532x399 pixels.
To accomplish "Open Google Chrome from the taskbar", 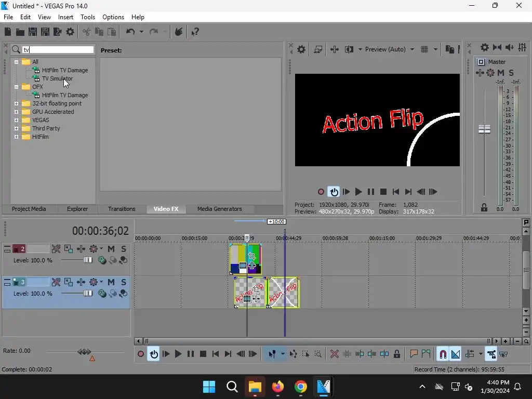I will click(300, 387).
